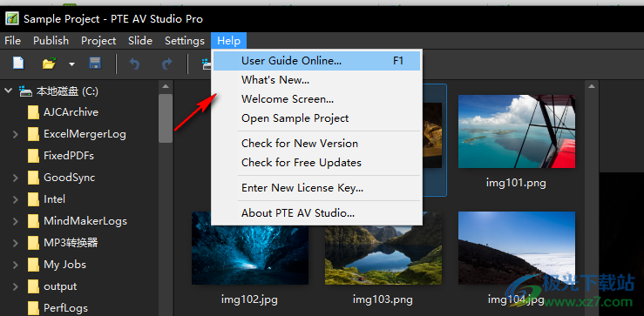644x316 pixels.
Task: Select the AJCArchive folder
Action: click(71, 112)
